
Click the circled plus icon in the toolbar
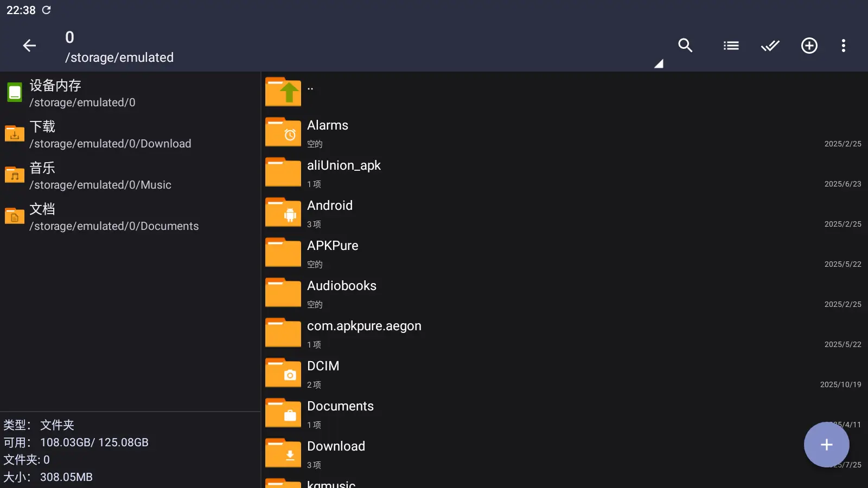[x=809, y=46]
